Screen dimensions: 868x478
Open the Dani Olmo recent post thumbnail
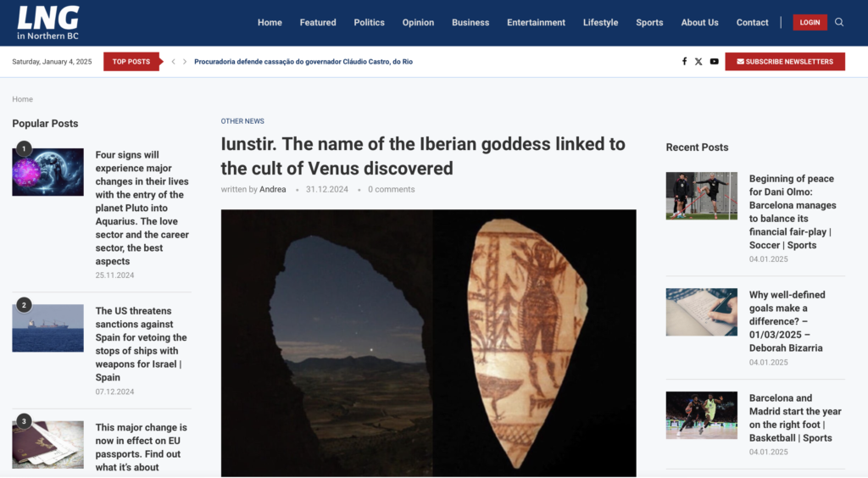coord(701,196)
